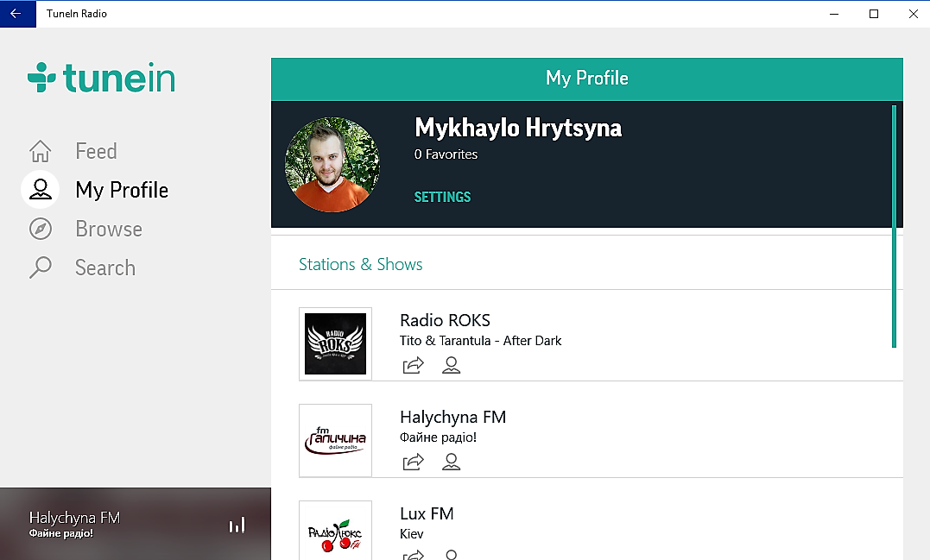Click the green vertical scrollbar

click(894, 226)
